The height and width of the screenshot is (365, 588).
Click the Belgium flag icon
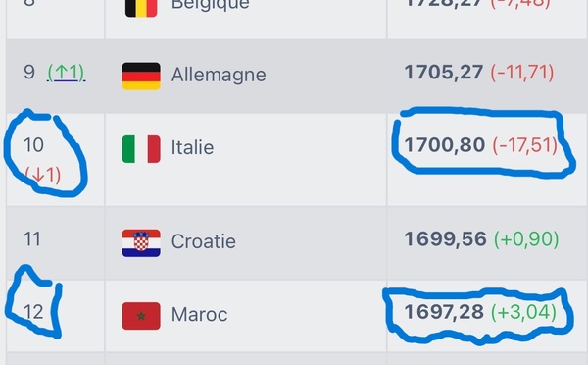141,8
